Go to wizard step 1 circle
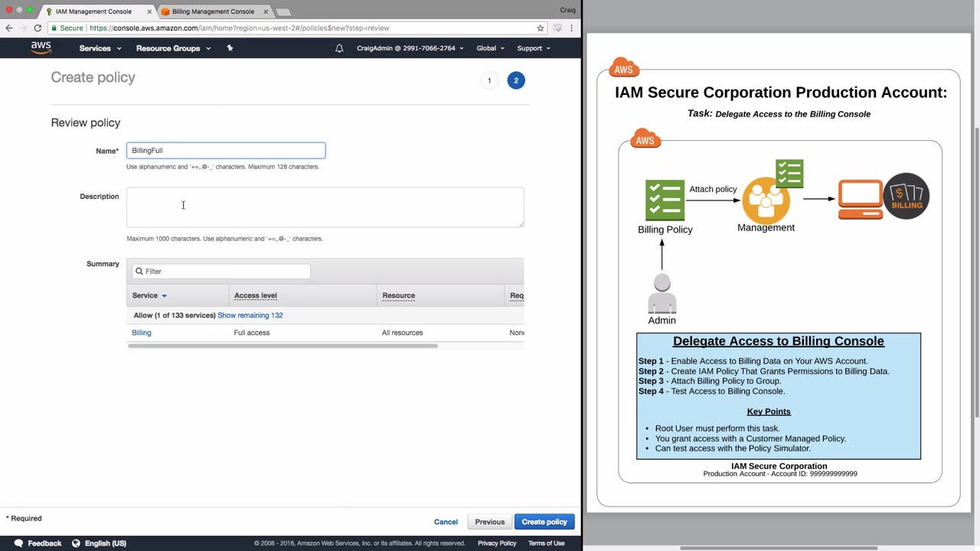 pos(489,80)
